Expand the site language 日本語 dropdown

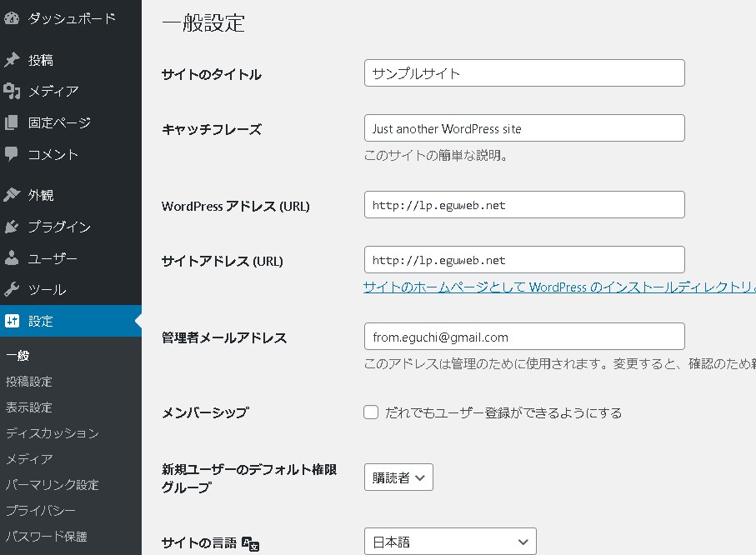[x=450, y=542]
